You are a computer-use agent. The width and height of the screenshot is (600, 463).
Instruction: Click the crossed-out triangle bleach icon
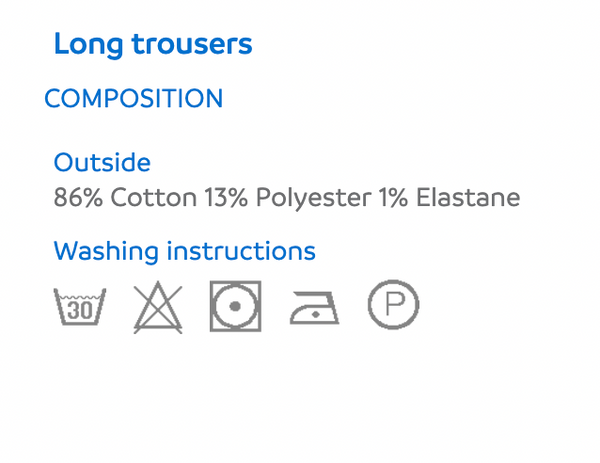click(x=158, y=307)
